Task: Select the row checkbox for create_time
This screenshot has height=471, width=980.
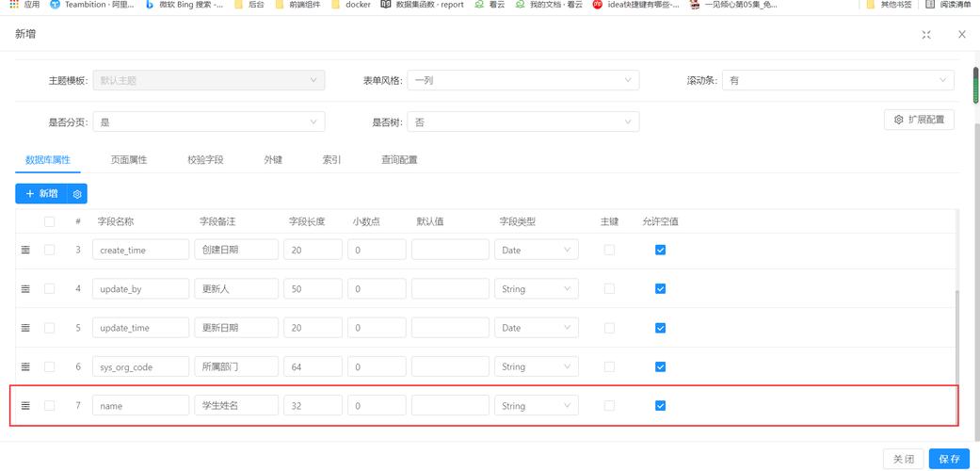Action: (x=49, y=250)
